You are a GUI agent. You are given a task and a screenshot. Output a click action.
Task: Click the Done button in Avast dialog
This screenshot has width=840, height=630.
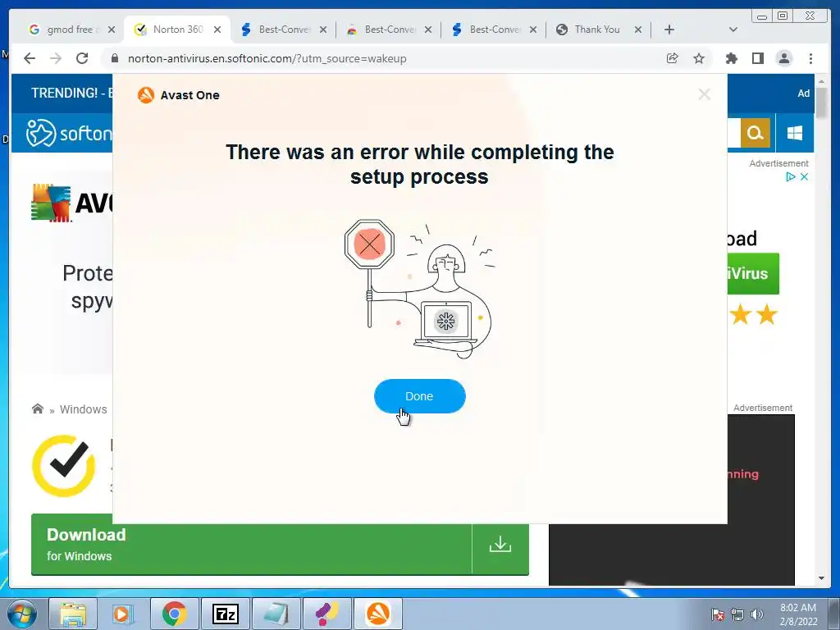tap(419, 396)
